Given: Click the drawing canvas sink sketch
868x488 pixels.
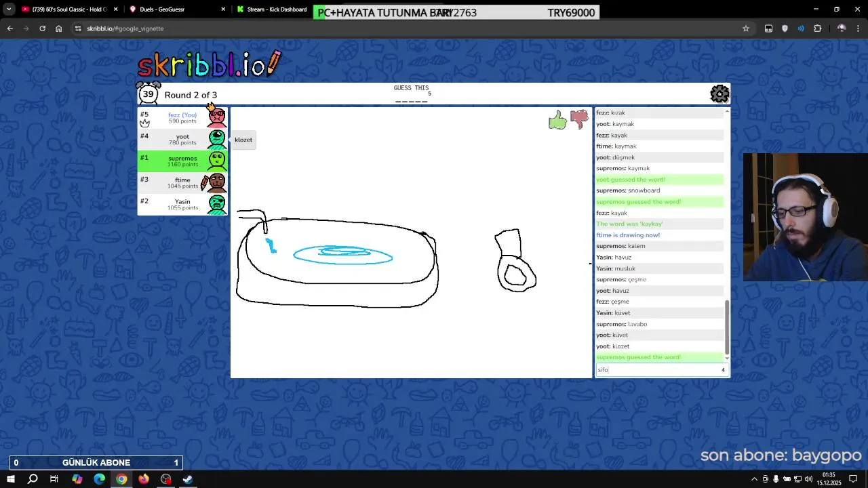Looking at the screenshot, I should pos(337,259).
